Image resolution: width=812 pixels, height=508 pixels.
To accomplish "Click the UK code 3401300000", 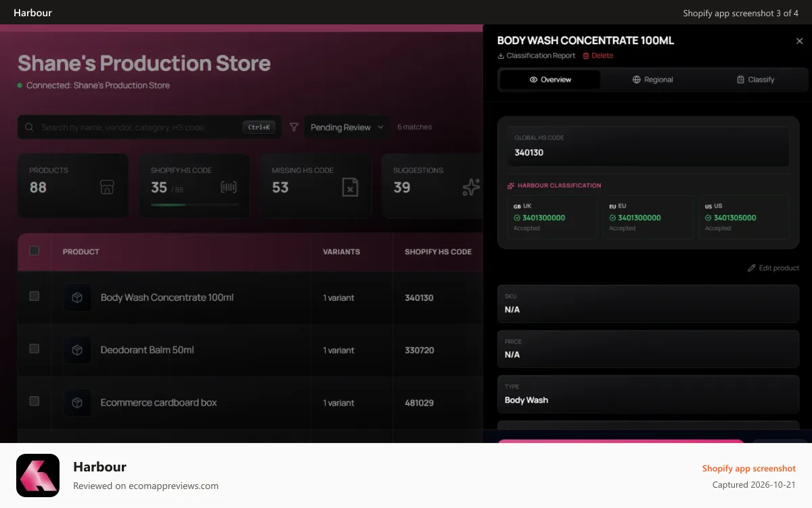I will (x=543, y=218).
